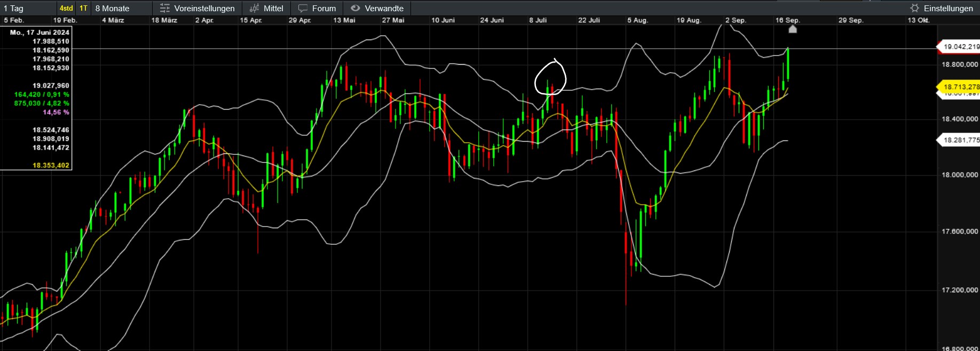This screenshot has height=351, width=980.
Task: Click the 16 Sep. date label
Action: click(788, 20)
